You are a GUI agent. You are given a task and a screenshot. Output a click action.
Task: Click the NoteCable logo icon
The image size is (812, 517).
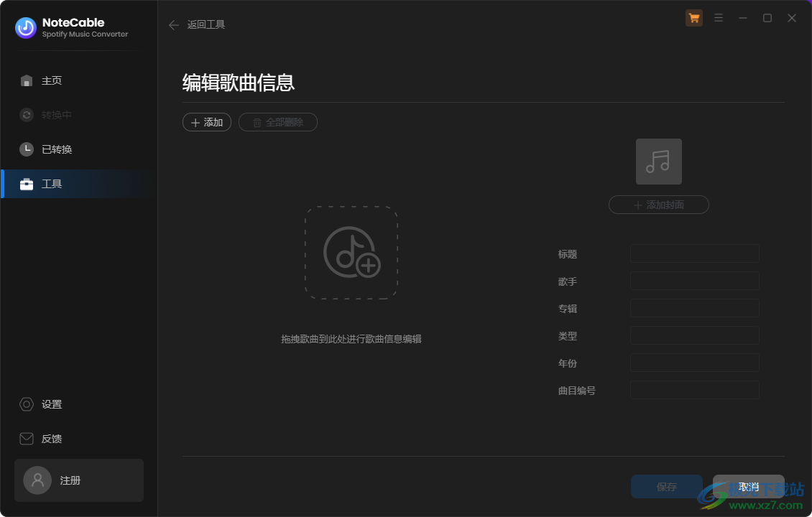click(25, 28)
